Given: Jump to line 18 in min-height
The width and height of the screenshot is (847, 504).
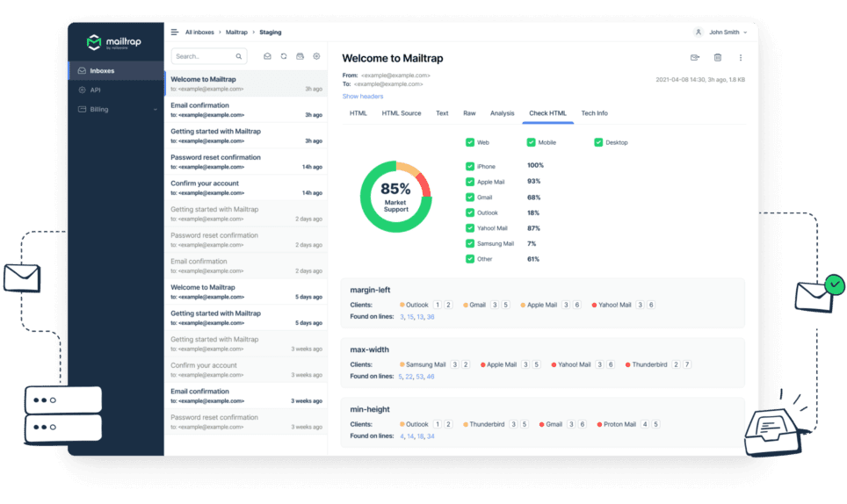Looking at the screenshot, I should pos(420,436).
